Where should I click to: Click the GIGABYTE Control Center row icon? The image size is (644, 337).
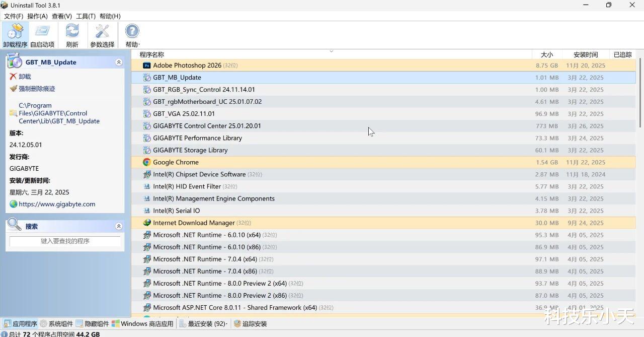point(147,126)
